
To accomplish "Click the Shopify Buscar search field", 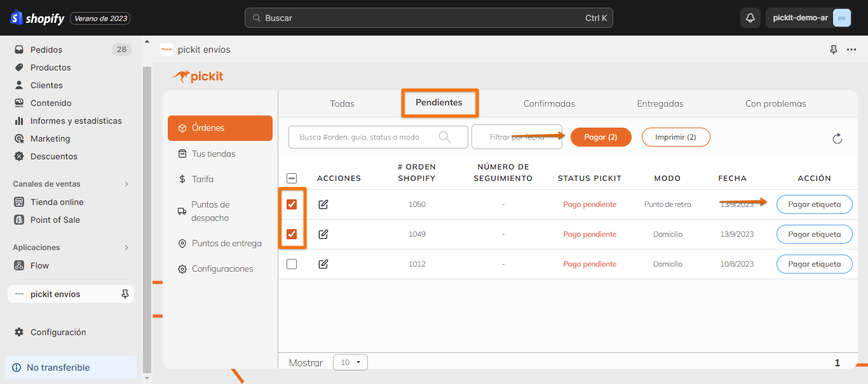I will (426, 18).
